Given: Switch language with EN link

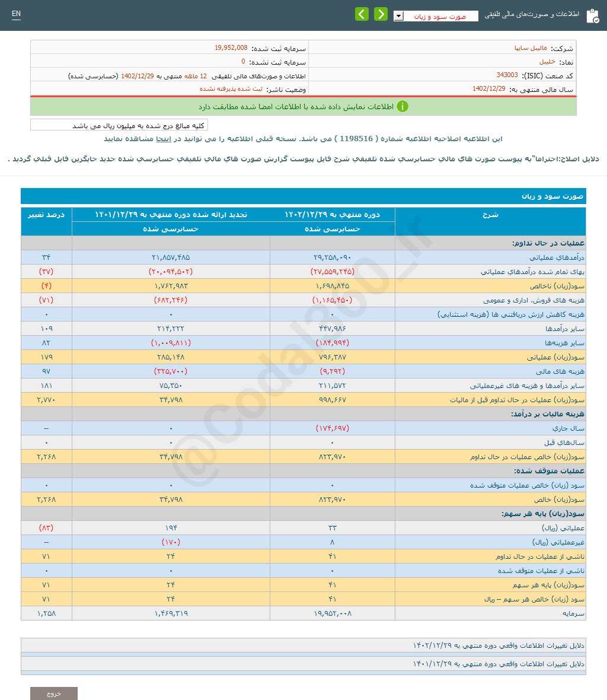Looking at the screenshot, I should coord(16,14).
